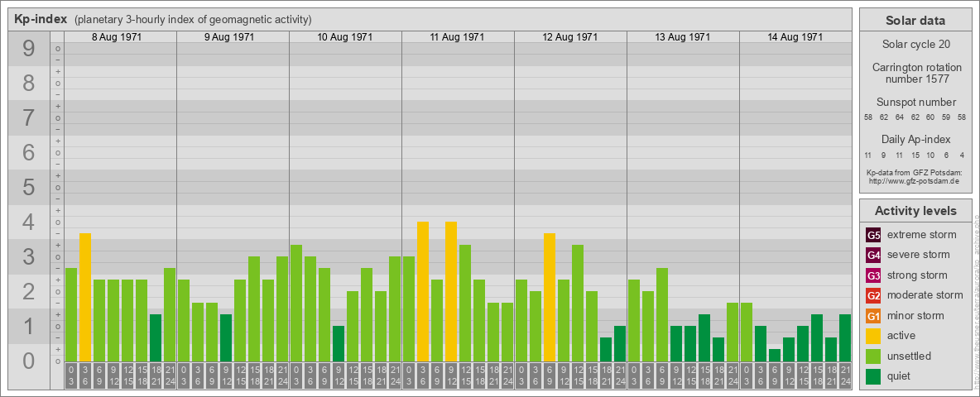Image resolution: width=980 pixels, height=397 pixels.
Task: Click the yellow 3-6h bar on 8 Aug
Action: tap(85, 297)
